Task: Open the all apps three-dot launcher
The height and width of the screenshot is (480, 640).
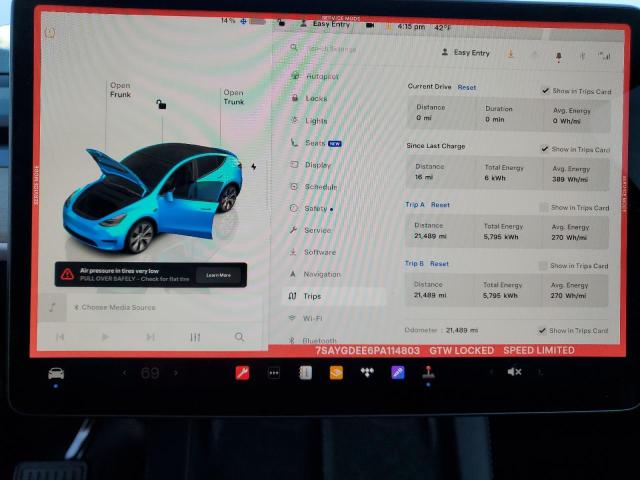Action: coord(273,373)
